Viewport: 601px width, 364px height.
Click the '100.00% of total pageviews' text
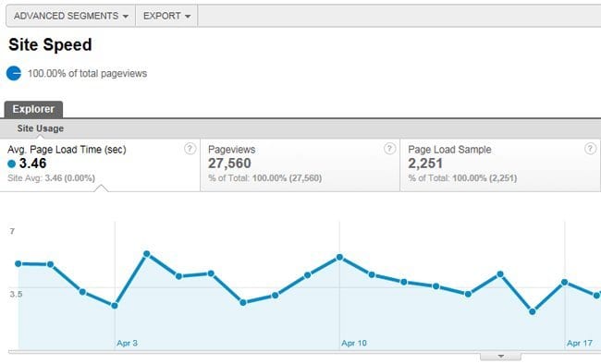tap(88, 73)
